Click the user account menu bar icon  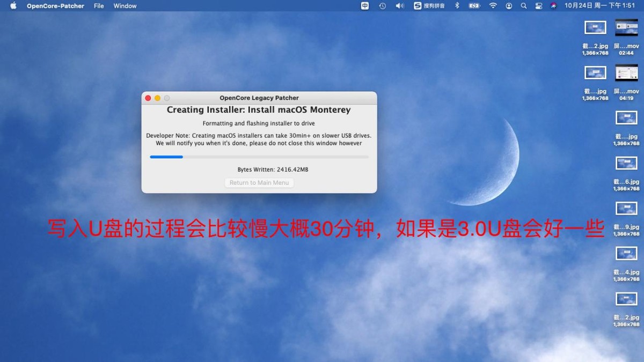point(508,6)
